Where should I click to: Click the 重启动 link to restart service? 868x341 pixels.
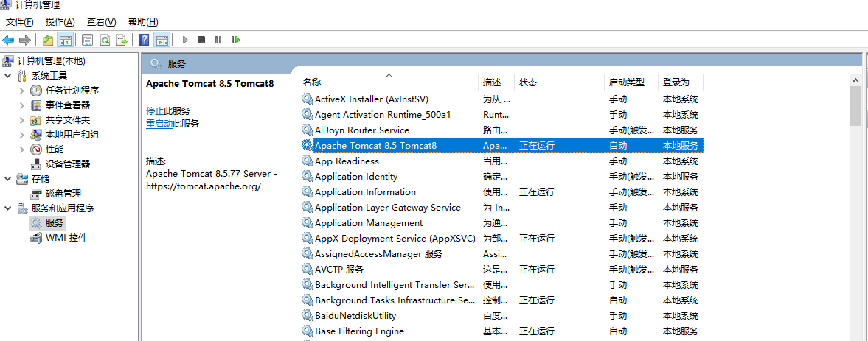tap(159, 123)
